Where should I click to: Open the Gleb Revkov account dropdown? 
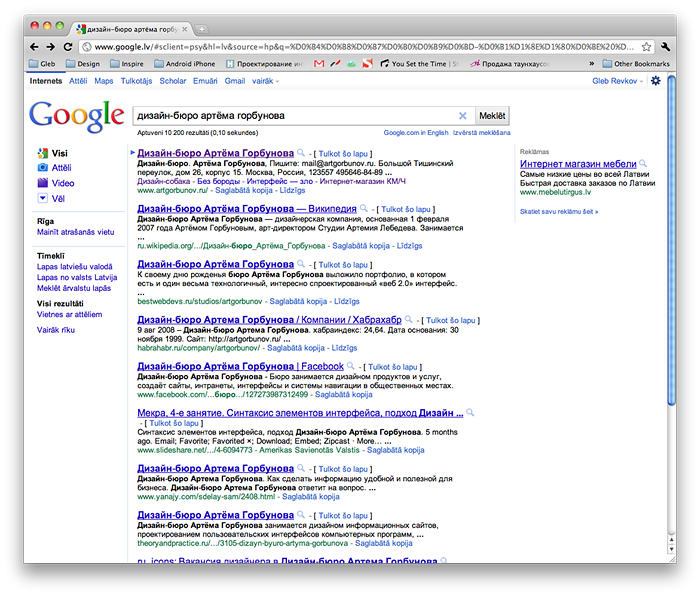pos(617,80)
